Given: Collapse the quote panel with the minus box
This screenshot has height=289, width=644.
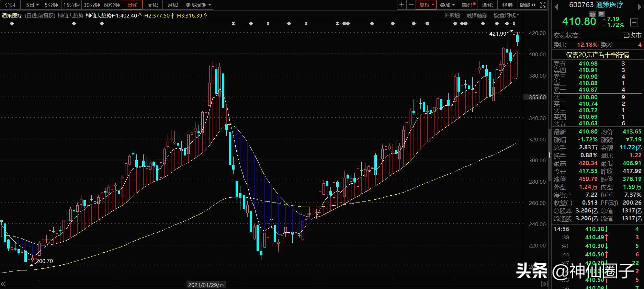Looking at the screenshot, I should [x=634, y=23].
